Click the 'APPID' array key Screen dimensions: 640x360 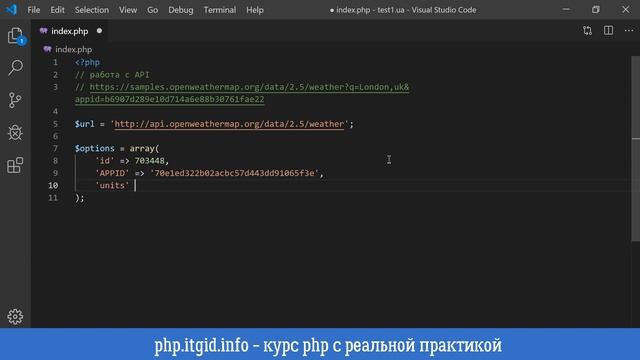click(x=112, y=173)
